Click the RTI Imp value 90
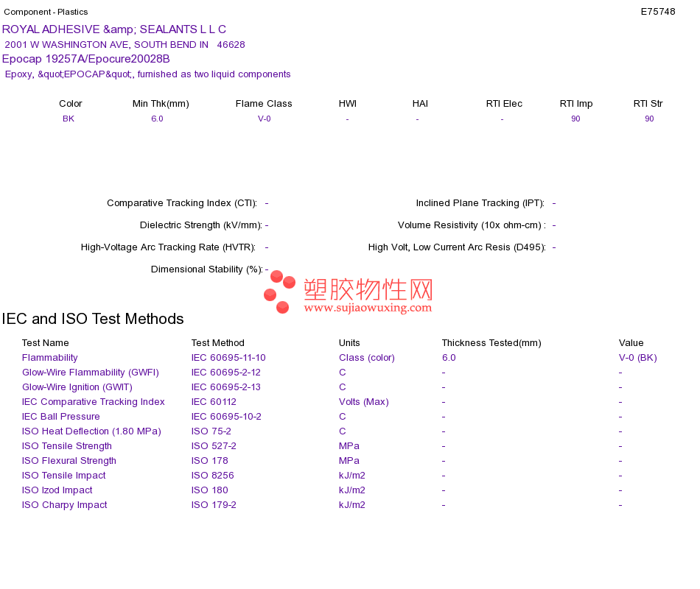 pos(576,119)
